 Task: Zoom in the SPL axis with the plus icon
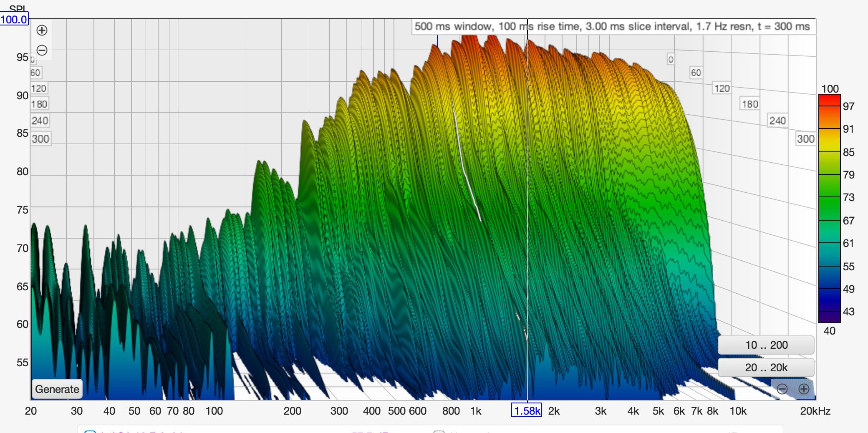coord(42,30)
